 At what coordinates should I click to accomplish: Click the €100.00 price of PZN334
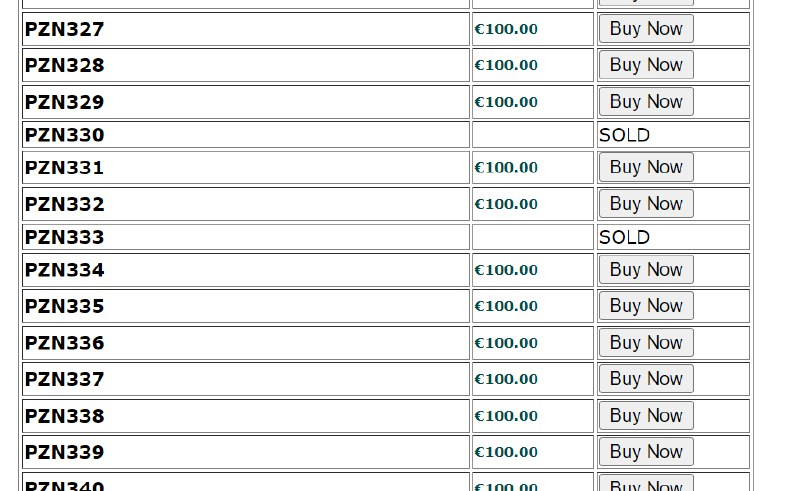point(506,270)
